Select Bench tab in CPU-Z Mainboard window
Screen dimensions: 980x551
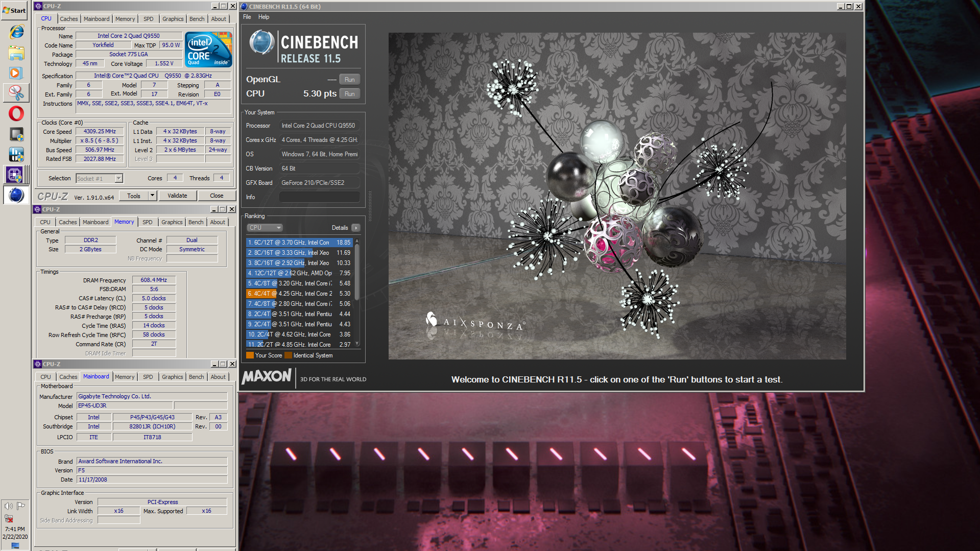196,377
